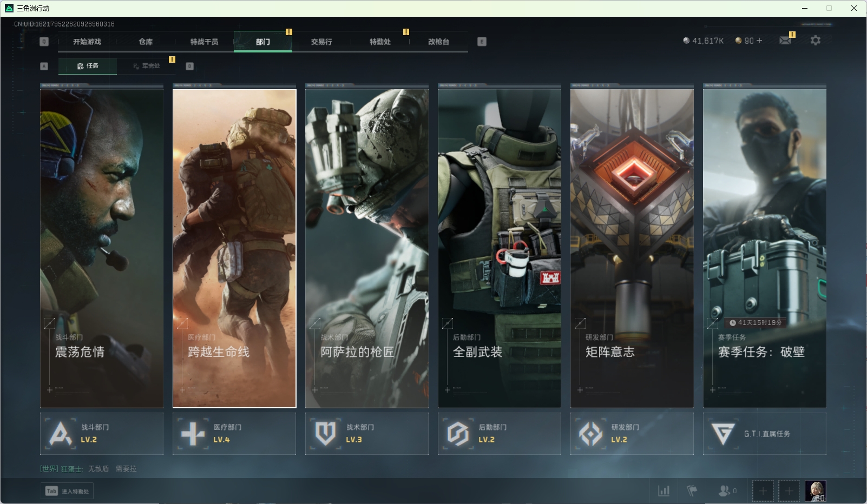Click the 战斗部门 label above 震荡危情
Screen dimensions: 867x504
coord(69,337)
